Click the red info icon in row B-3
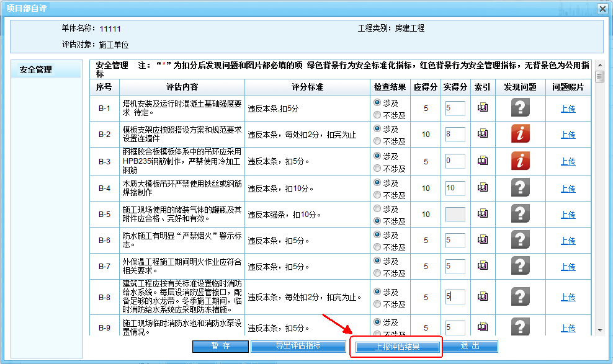The height and width of the screenshot is (364, 613). click(520, 161)
